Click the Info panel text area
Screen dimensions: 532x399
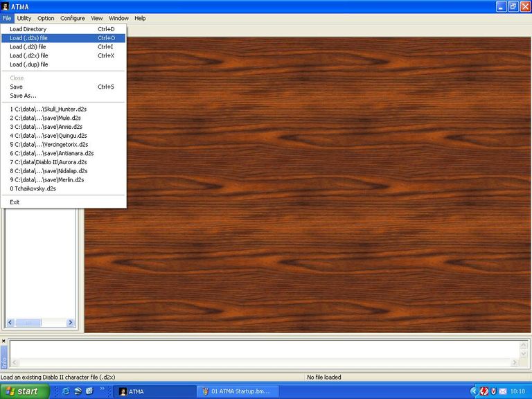coord(265,349)
